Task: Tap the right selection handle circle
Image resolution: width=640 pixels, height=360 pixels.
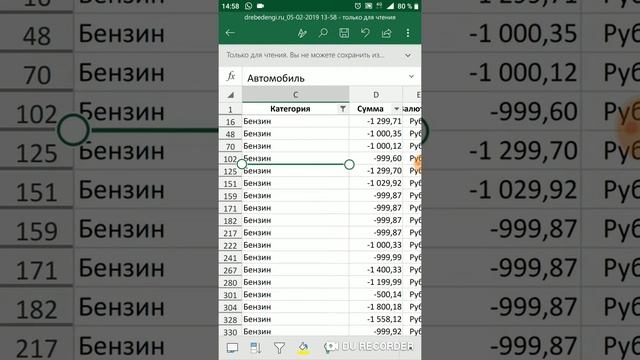Action: 349,164
